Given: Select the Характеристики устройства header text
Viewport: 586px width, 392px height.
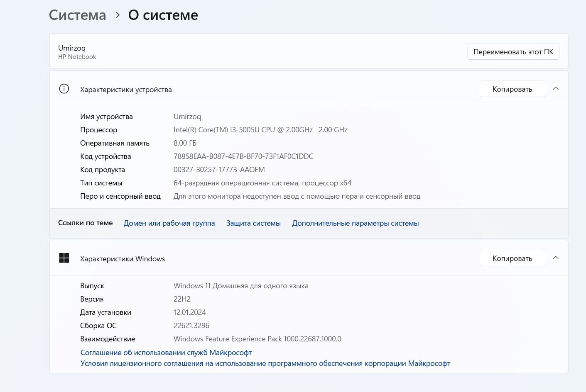Looking at the screenshot, I should pos(126,90).
